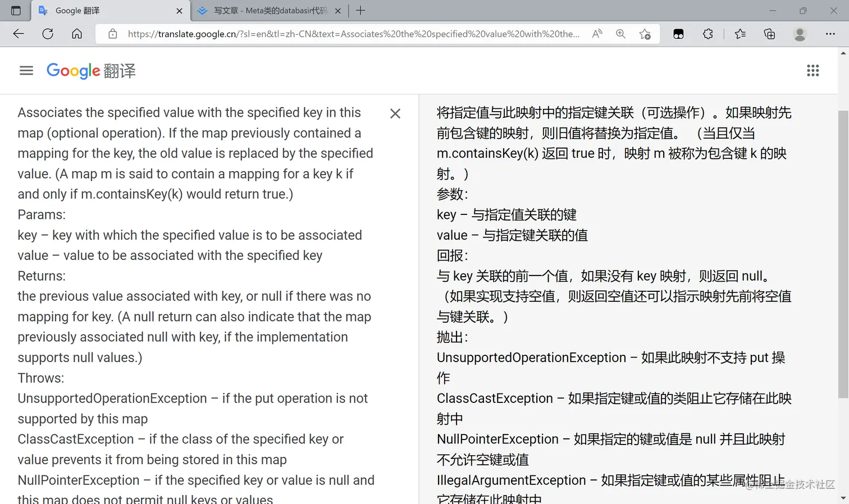Open the Google apps grid
This screenshot has height=504, width=849.
813,70
